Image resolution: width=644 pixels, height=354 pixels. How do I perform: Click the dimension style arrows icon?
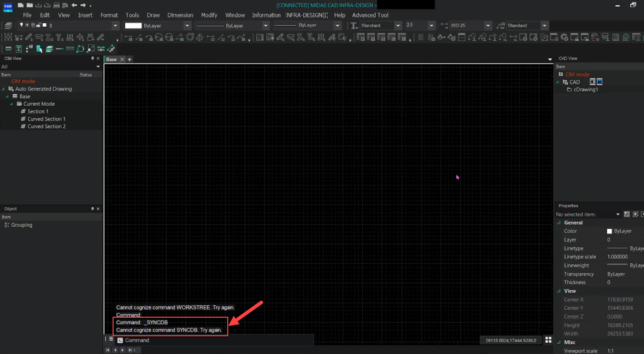pyautogui.click(x=444, y=25)
